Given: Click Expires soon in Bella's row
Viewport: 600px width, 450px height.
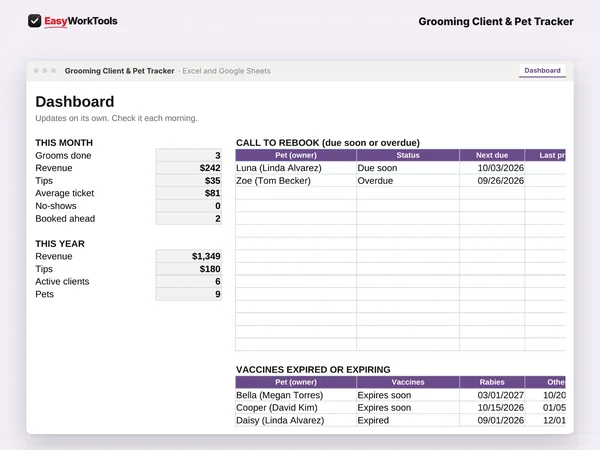Looking at the screenshot, I should (x=408, y=395).
